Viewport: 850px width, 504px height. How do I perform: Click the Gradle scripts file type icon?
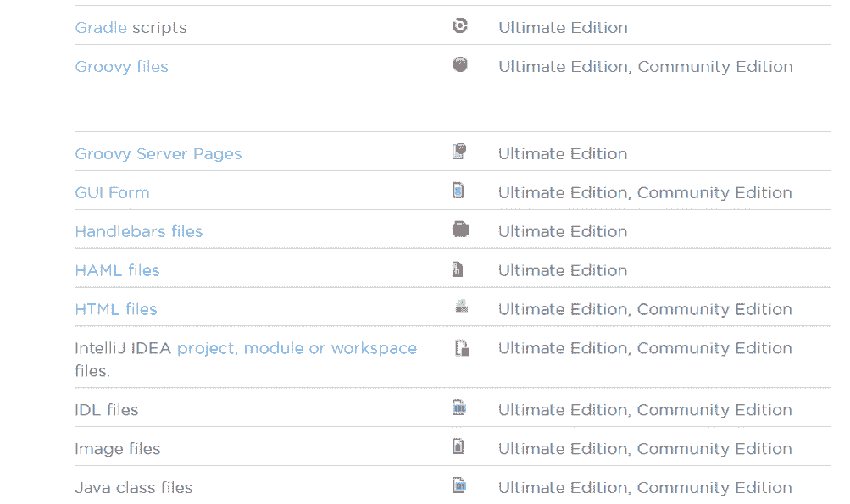point(459,26)
